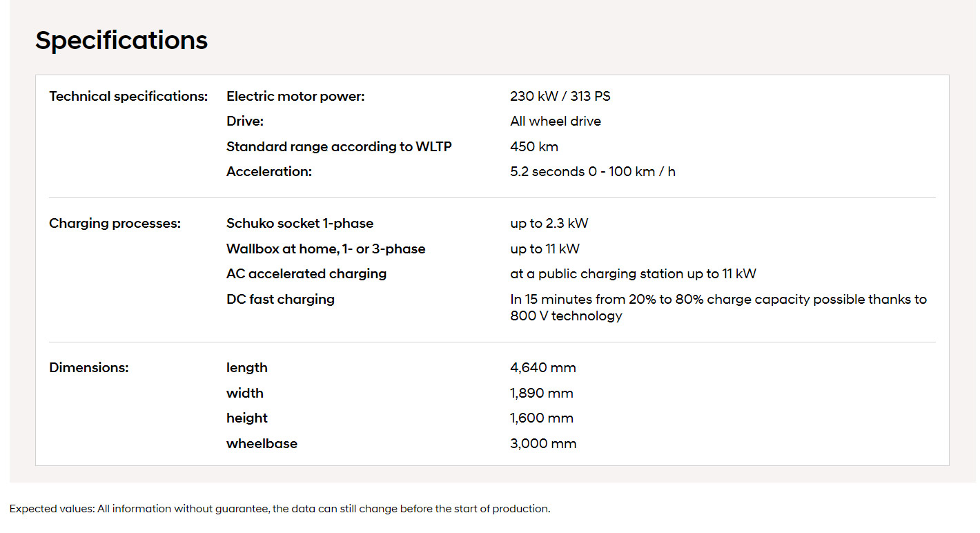This screenshot has width=980, height=533.
Task: Select the Electric motor power label
Action: click(295, 97)
